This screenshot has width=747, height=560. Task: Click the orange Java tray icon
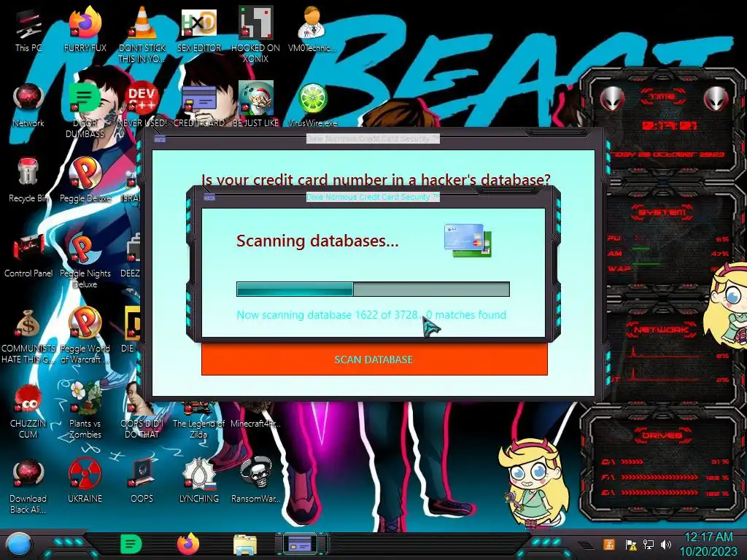coord(609,544)
